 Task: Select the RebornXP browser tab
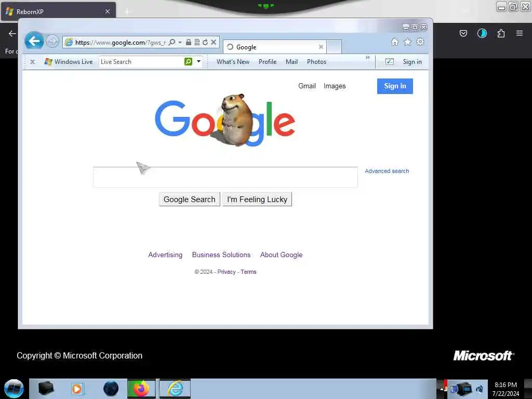tap(58, 11)
